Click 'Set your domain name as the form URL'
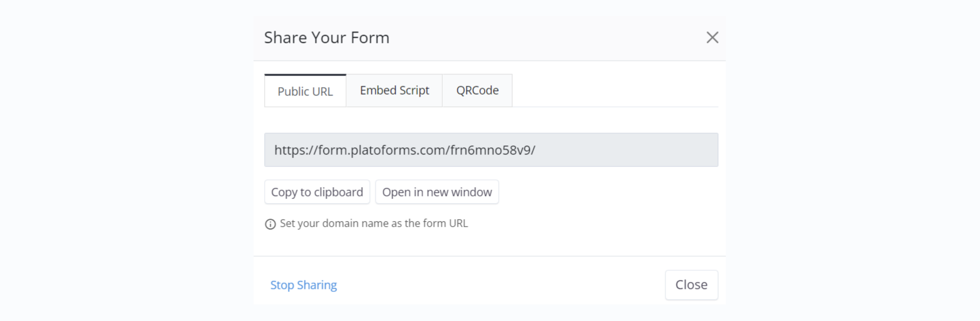This screenshot has width=980, height=321. [374, 223]
